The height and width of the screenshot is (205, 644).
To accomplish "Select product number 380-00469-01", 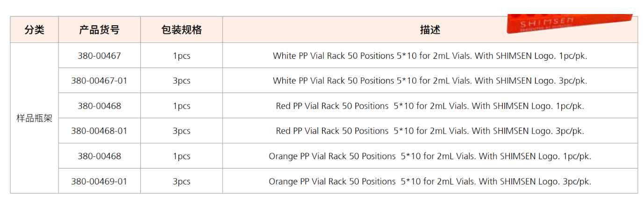I will point(99,181).
